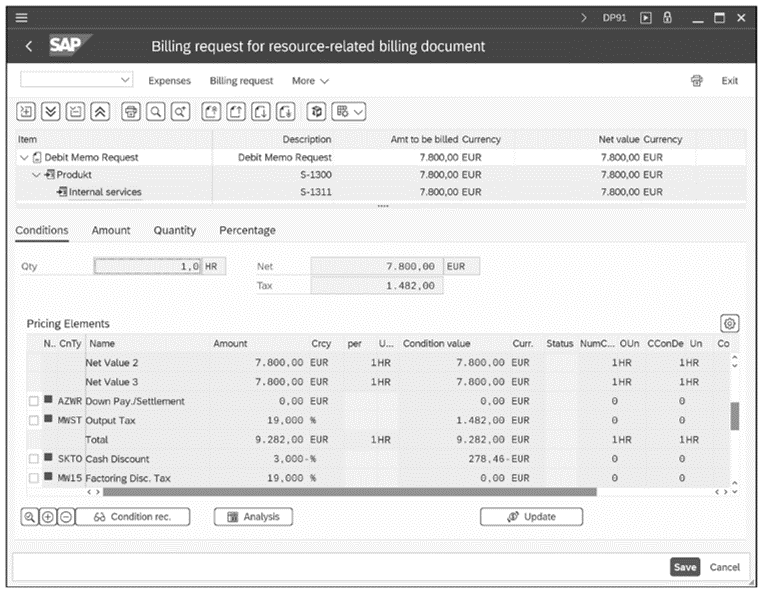Click the first page-up document icon
763x594 pixels.
pos(211,111)
